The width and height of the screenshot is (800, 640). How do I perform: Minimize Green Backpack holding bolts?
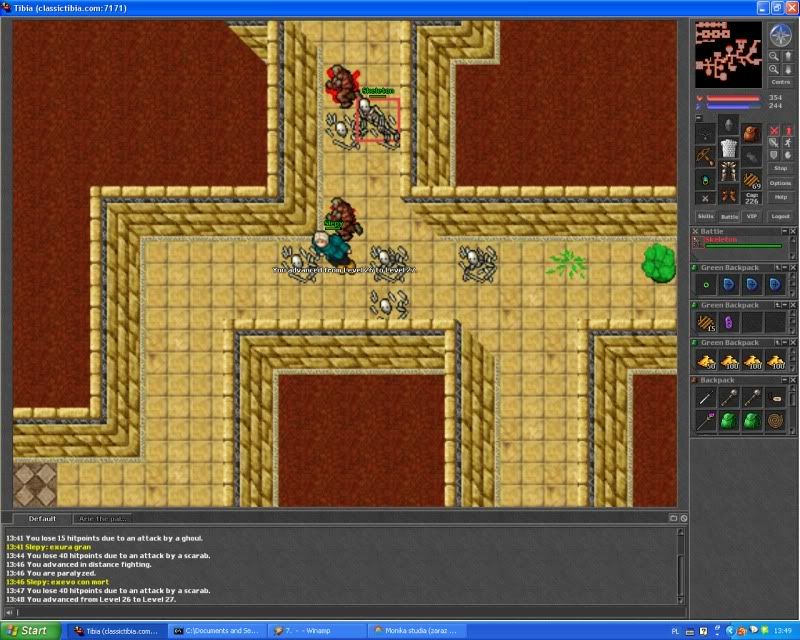point(785,305)
